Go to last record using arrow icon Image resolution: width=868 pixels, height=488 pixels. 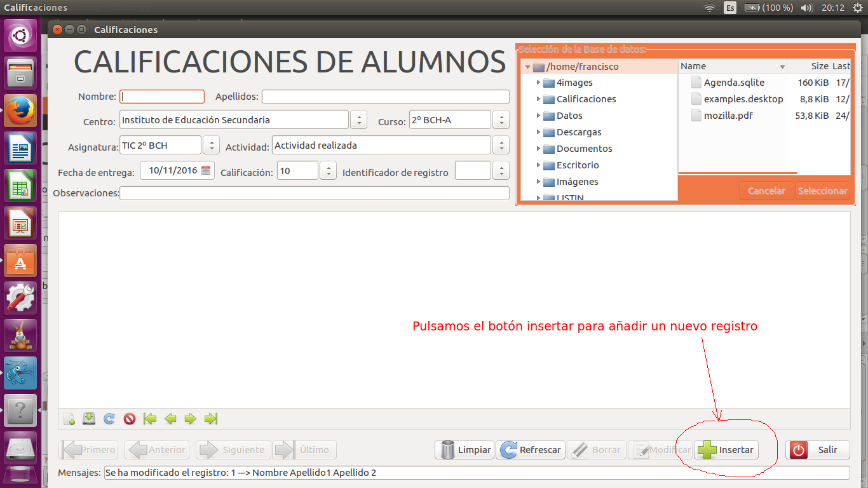pyautogui.click(x=210, y=419)
